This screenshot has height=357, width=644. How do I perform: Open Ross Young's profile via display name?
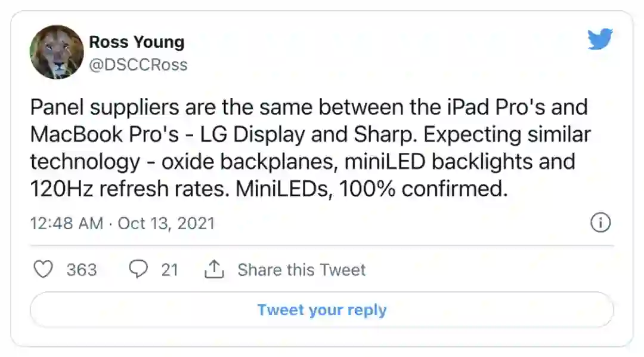tap(137, 42)
